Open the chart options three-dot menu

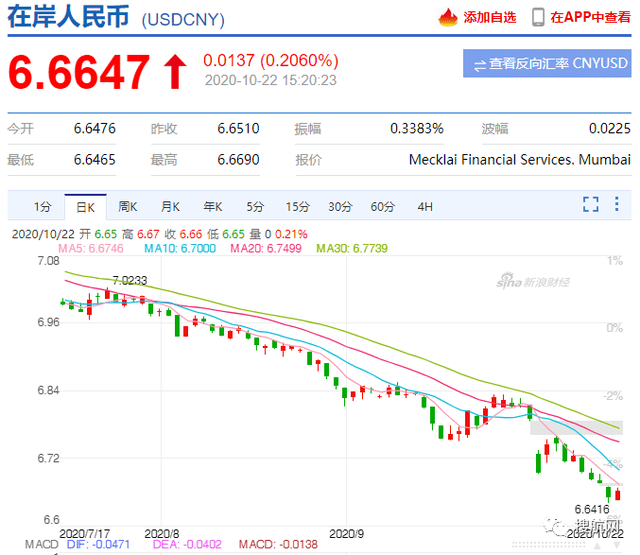(620, 205)
